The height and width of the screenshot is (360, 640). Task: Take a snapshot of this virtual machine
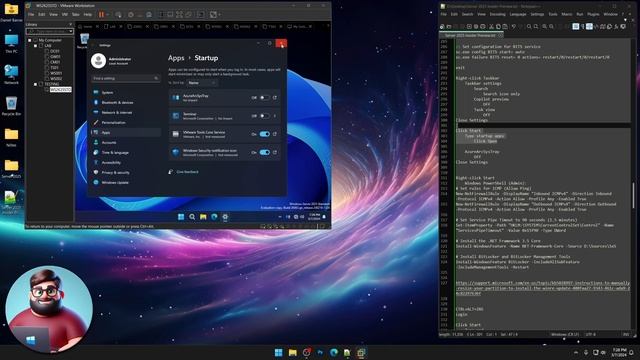[131, 15]
